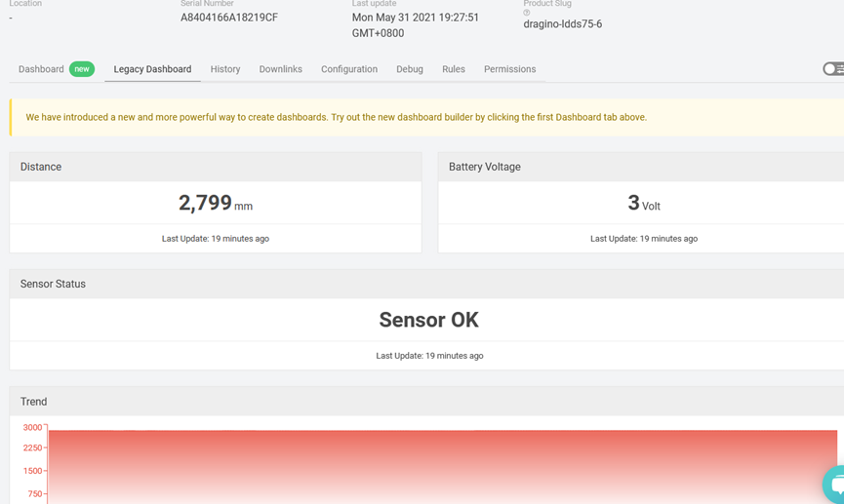Open the Dashboard tab
This screenshot has height=504, width=844.
click(x=41, y=69)
